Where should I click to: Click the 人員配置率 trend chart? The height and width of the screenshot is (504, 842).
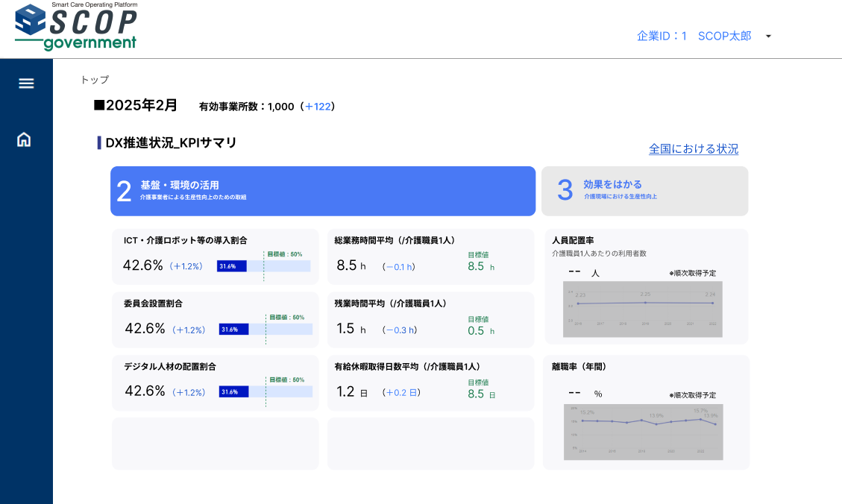point(644,309)
